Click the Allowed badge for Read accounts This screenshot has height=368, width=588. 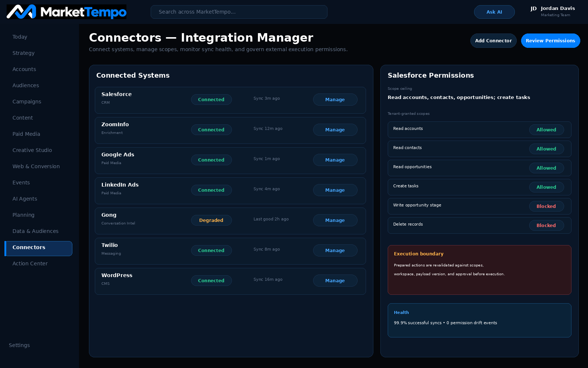[546, 130]
